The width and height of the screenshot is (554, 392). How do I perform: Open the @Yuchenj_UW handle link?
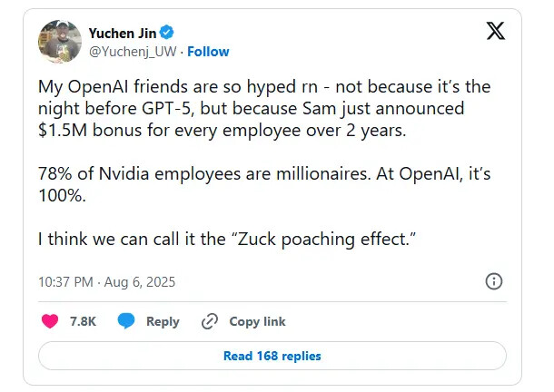click(x=133, y=52)
